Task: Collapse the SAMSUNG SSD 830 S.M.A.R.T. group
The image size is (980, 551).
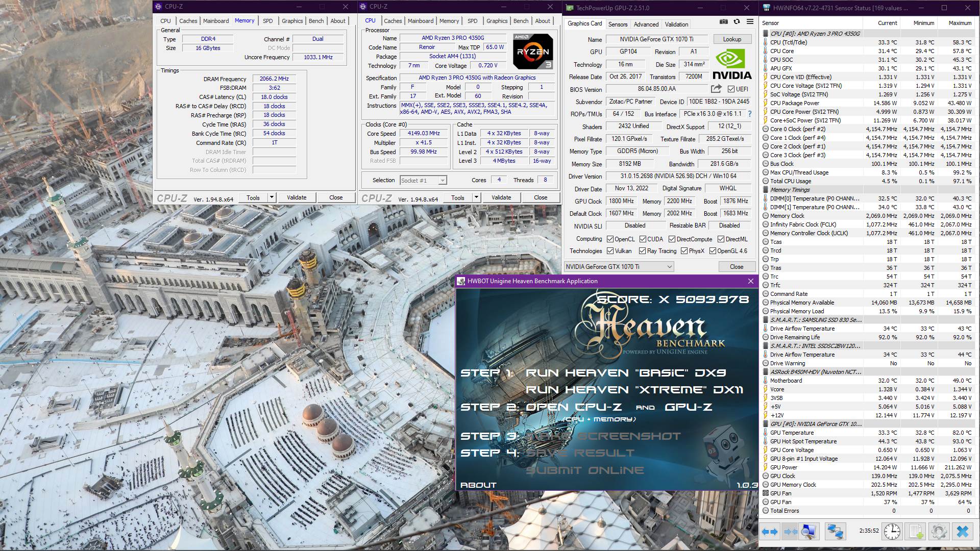Action: 765,320
